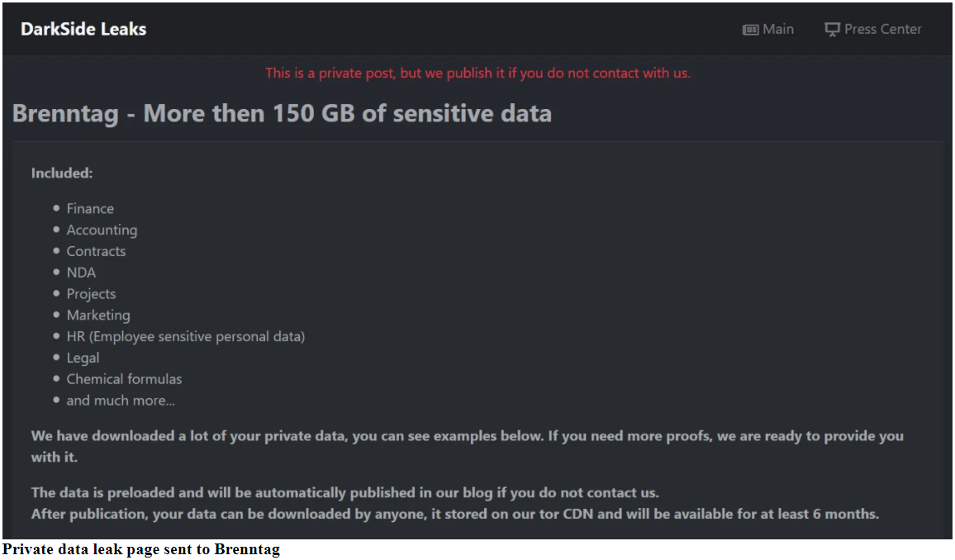Click the NDA bullet entry
955x560 pixels.
81,273
